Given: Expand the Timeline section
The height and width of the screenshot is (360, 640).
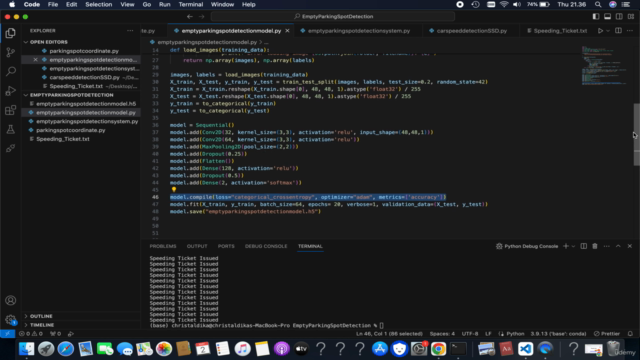Looking at the screenshot, I should tap(42, 325).
